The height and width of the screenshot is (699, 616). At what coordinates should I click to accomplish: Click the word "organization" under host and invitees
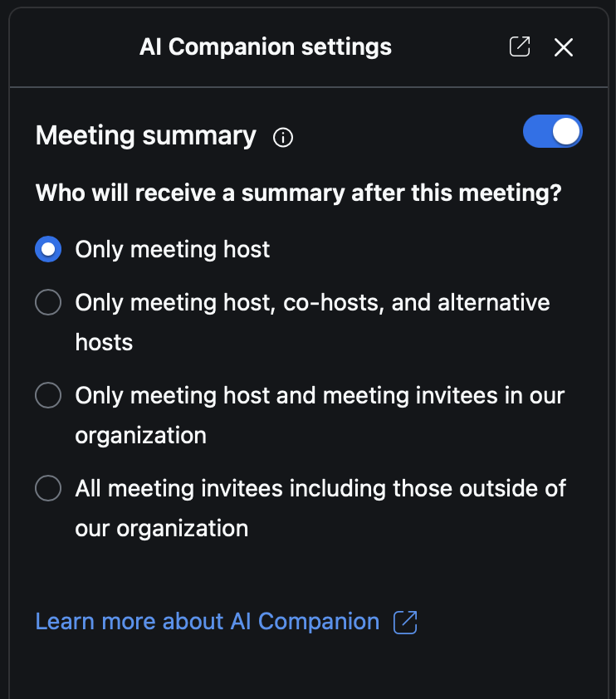(140, 435)
